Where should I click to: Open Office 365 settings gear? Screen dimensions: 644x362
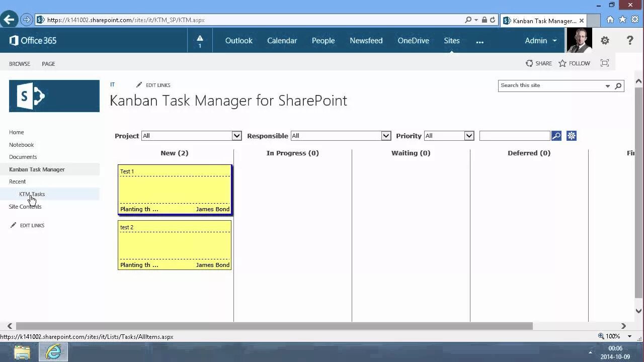click(x=605, y=41)
